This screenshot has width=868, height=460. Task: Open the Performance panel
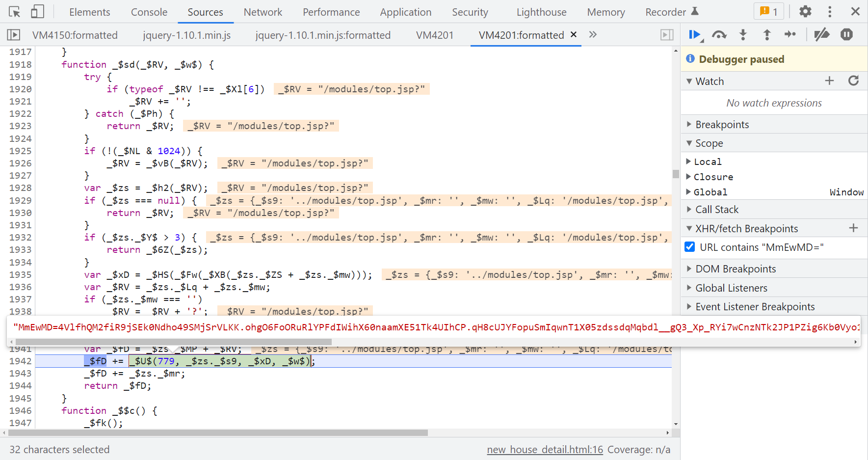(331, 12)
